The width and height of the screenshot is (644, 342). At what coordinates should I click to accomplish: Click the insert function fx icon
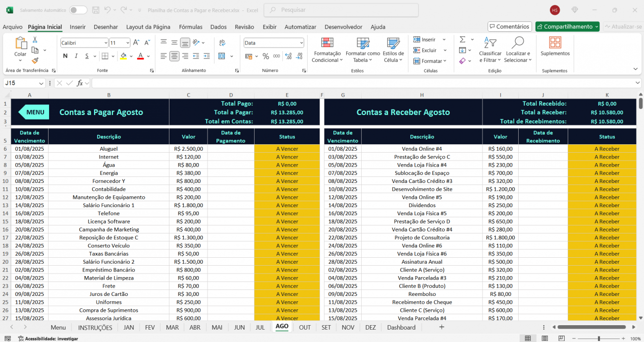80,83
